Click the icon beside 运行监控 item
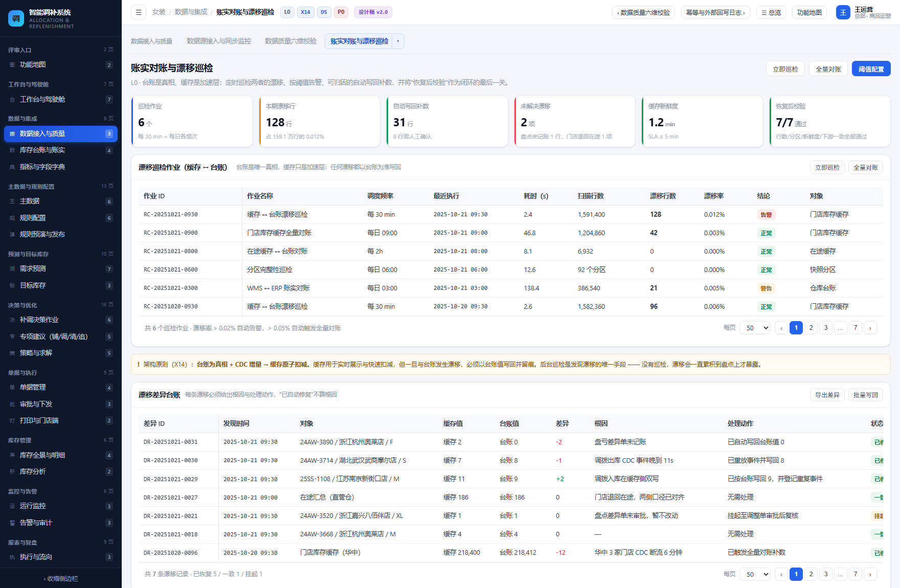 coord(12,506)
